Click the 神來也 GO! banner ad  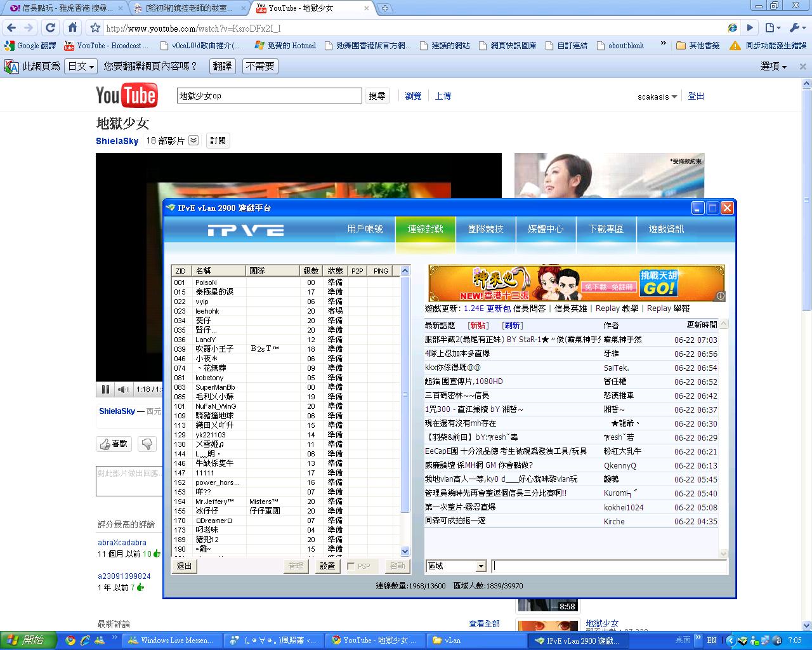coord(577,282)
